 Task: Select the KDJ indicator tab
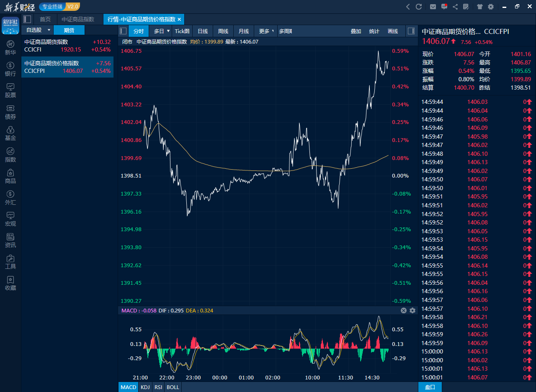click(145, 387)
